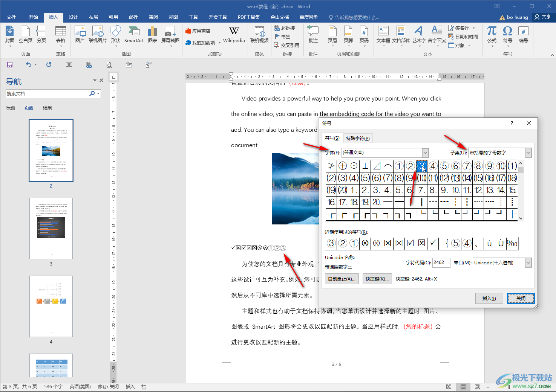Undo the last action
556x392 pixels.
click(x=29, y=65)
